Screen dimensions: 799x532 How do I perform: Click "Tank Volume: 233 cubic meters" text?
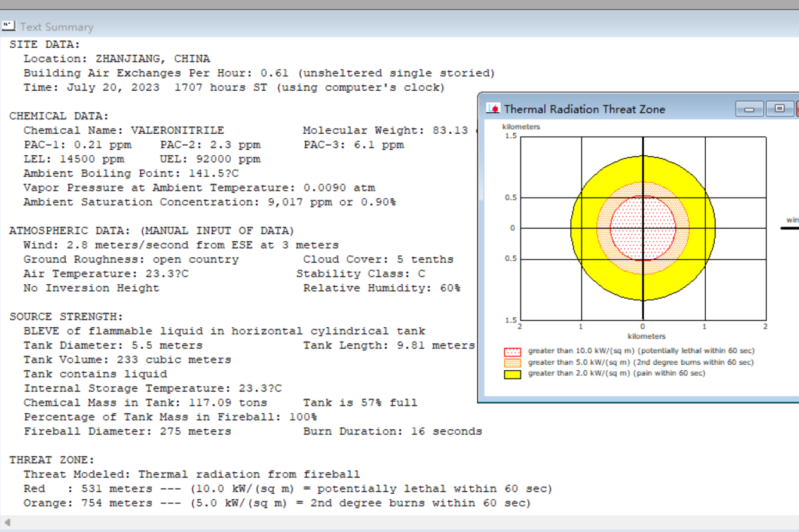(x=127, y=359)
